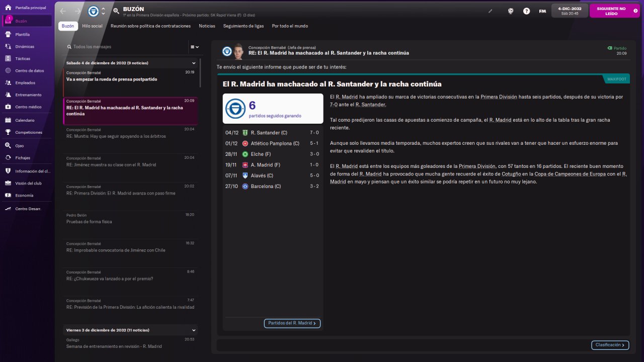Viewport: 644px width, 362px height.
Task: Click the club badge in the header
Action: pyautogui.click(x=93, y=11)
